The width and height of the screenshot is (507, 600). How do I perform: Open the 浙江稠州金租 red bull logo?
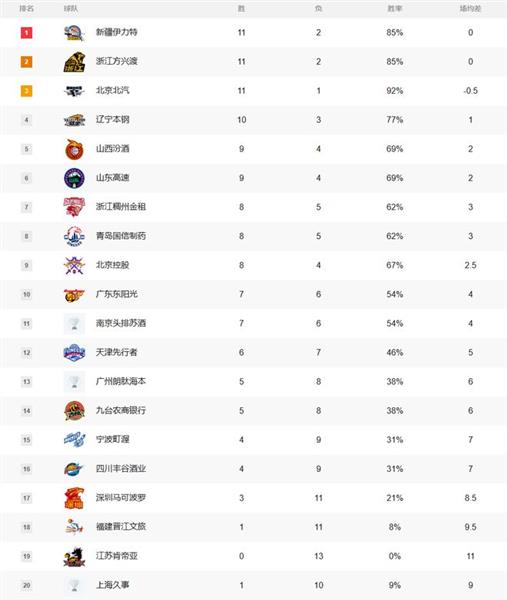click(74, 207)
